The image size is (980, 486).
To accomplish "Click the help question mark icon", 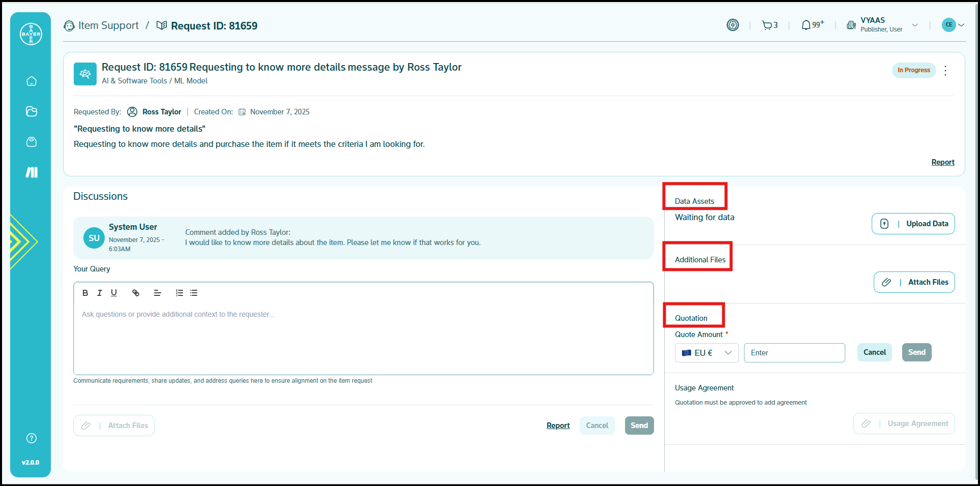I will [x=32, y=438].
